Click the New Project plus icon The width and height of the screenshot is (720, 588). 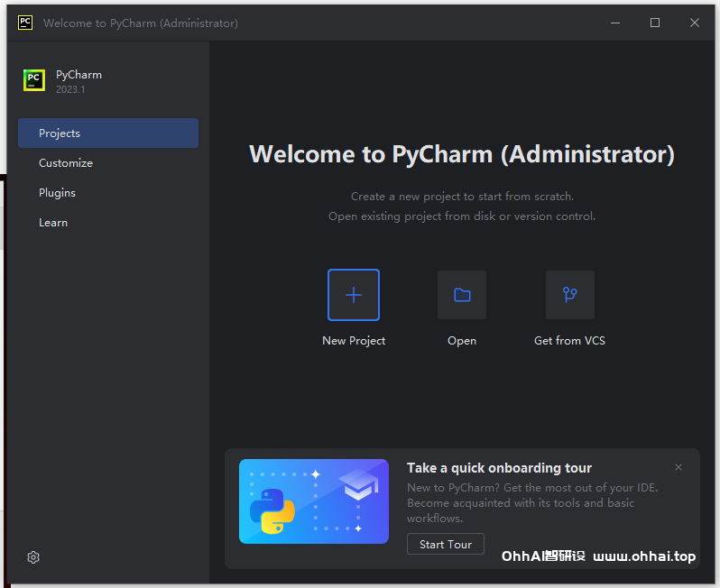pyautogui.click(x=354, y=295)
